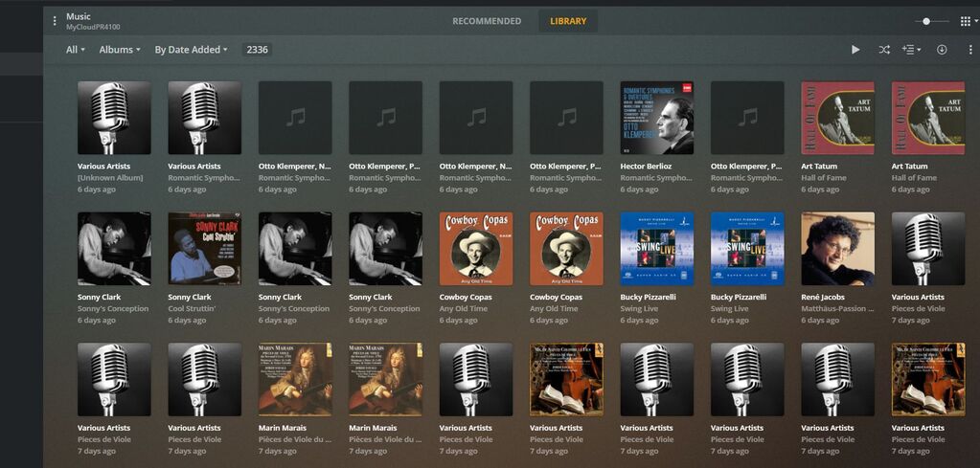This screenshot has width=980, height=468.
Task: Click the Music library title
Action: (x=79, y=16)
